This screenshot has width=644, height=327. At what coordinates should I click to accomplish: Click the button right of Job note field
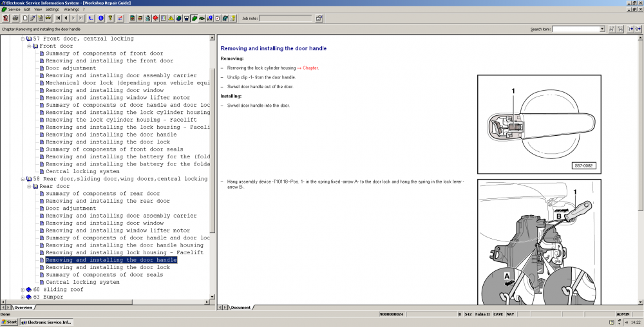pos(319,18)
